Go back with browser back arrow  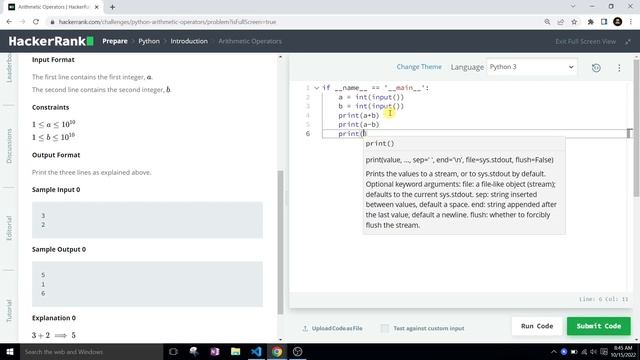pyautogui.click(x=9, y=22)
